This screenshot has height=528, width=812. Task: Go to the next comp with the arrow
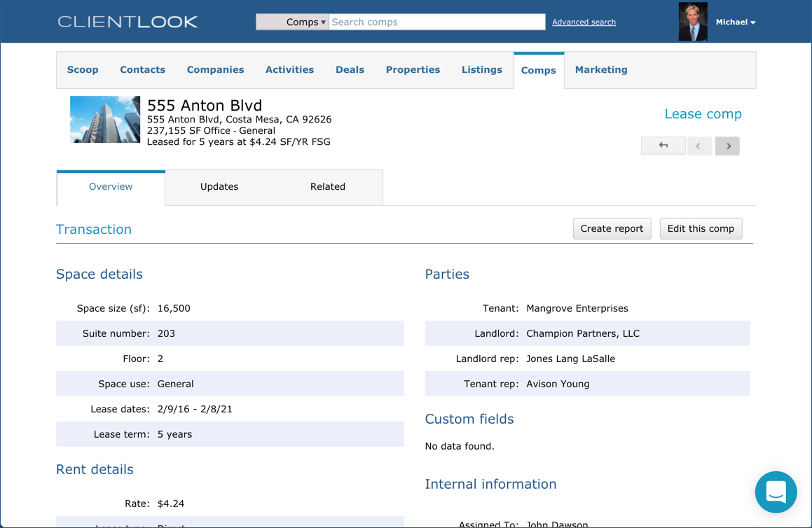[727, 146]
